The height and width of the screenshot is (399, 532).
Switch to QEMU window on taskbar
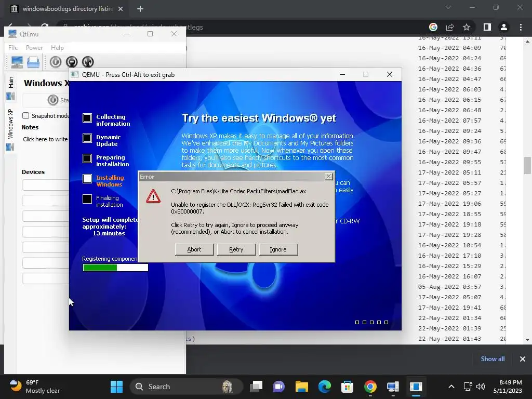tap(416, 387)
